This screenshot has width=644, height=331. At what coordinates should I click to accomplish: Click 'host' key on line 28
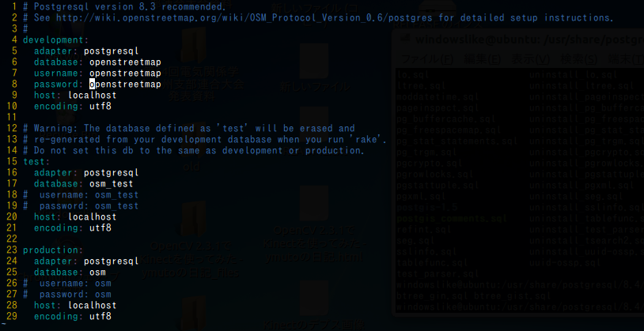click(45, 306)
